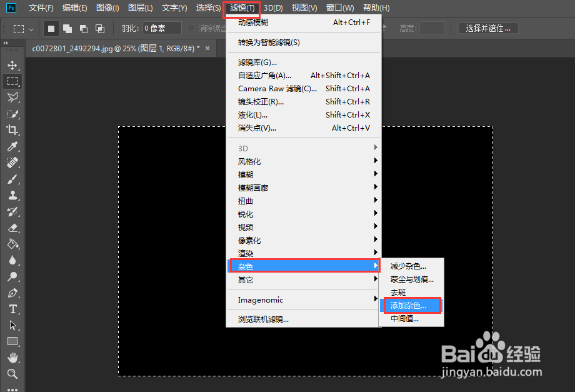The width and height of the screenshot is (575, 392).
Task: Expand the 风格化 submenu
Action: tap(304, 161)
